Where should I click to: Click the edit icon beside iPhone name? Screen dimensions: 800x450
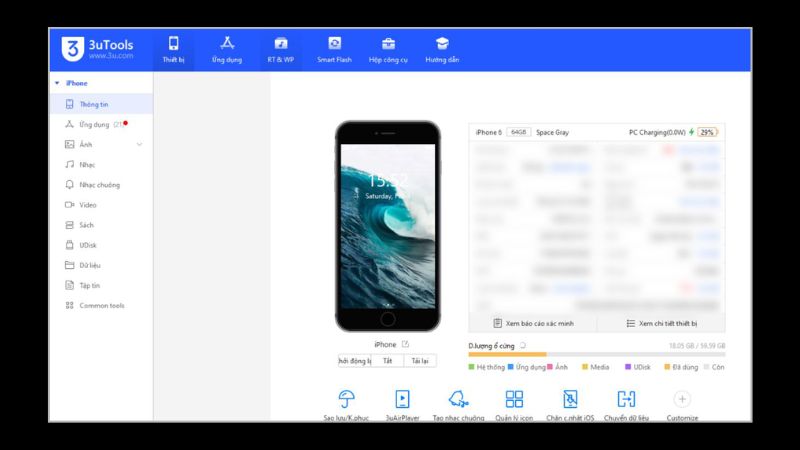point(405,344)
